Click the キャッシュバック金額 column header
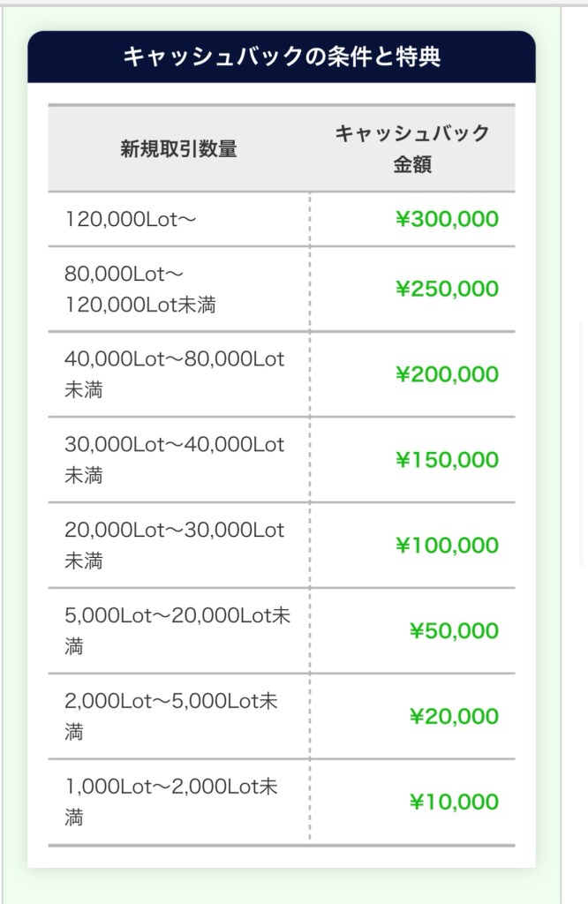Image resolution: width=588 pixels, height=904 pixels. [411, 148]
